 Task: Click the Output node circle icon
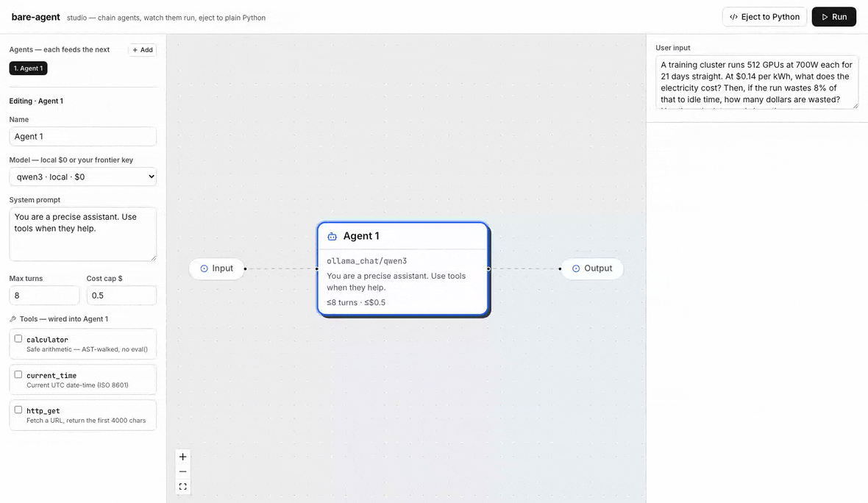click(x=576, y=268)
